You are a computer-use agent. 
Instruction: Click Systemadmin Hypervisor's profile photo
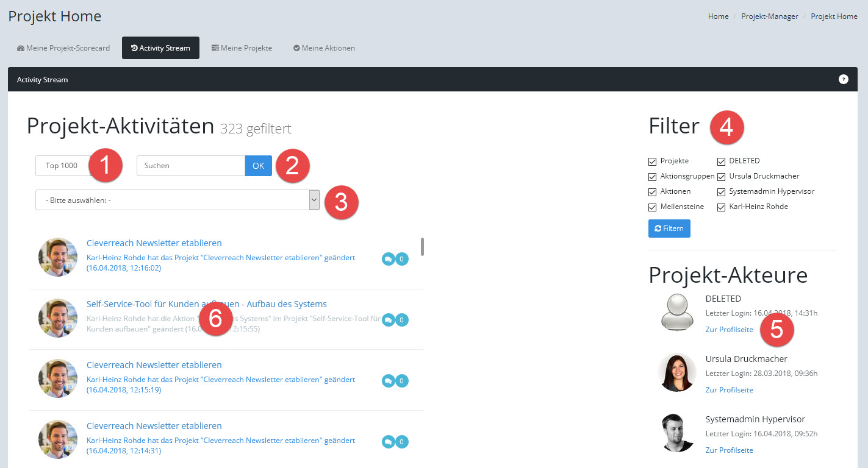click(x=677, y=433)
